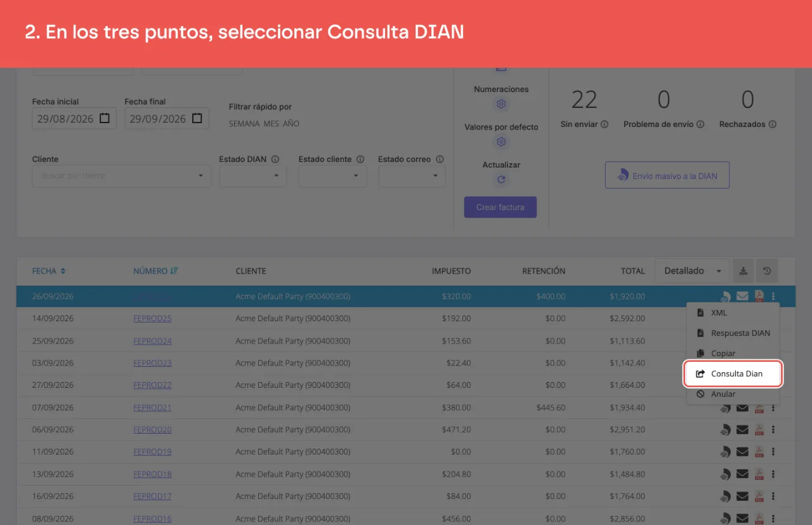Screen dimensions: 812x525
Task: Select Anular in the context menu
Action: click(733, 394)
